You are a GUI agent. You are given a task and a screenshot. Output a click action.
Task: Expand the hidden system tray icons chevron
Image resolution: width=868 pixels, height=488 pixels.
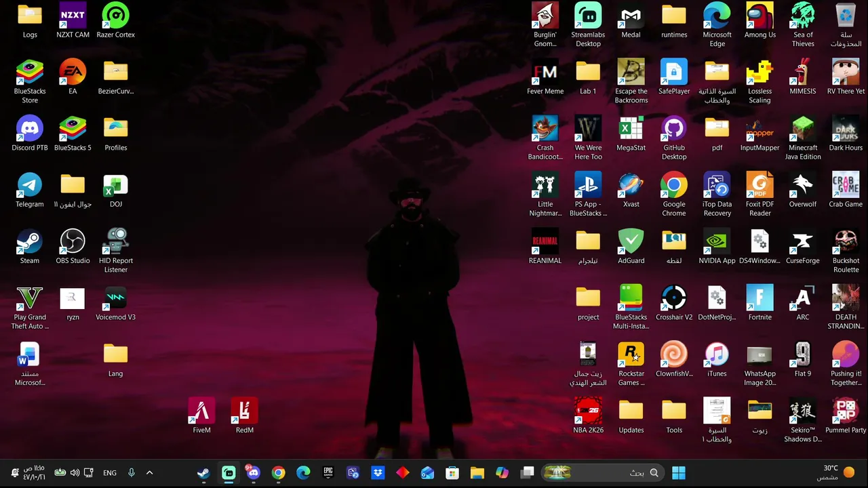click(x=150, y=472)
